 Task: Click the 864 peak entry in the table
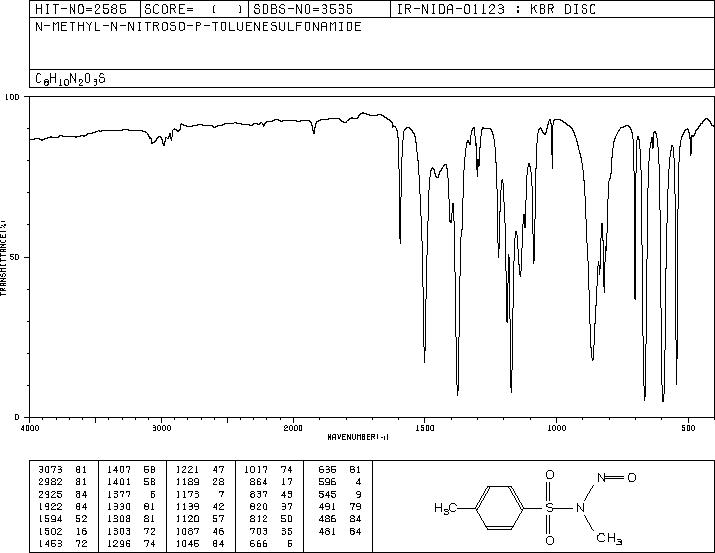pyautogui.click(x=272, y=482)
